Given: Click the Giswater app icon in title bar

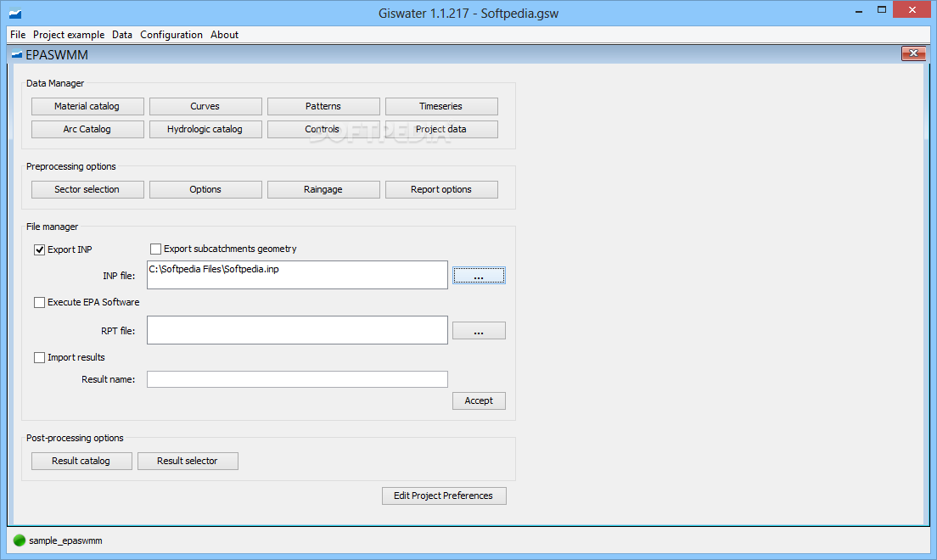Looking at the screenshot, I should coord(15,13).
